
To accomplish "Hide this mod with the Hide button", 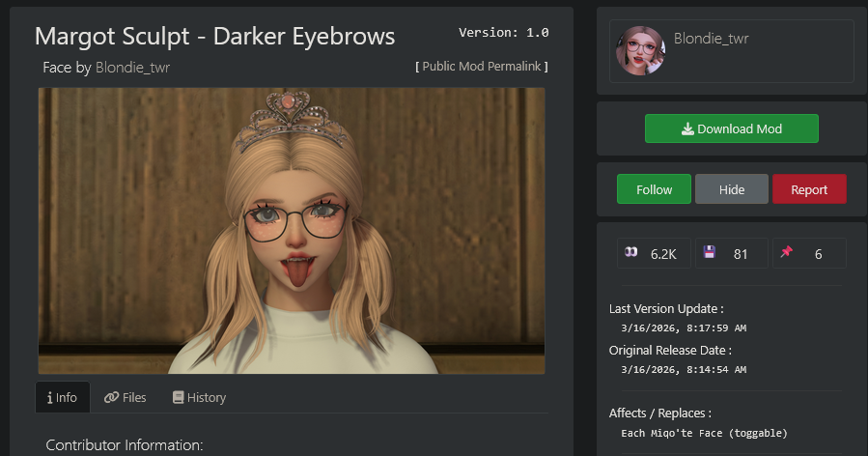I will [731, 189].
